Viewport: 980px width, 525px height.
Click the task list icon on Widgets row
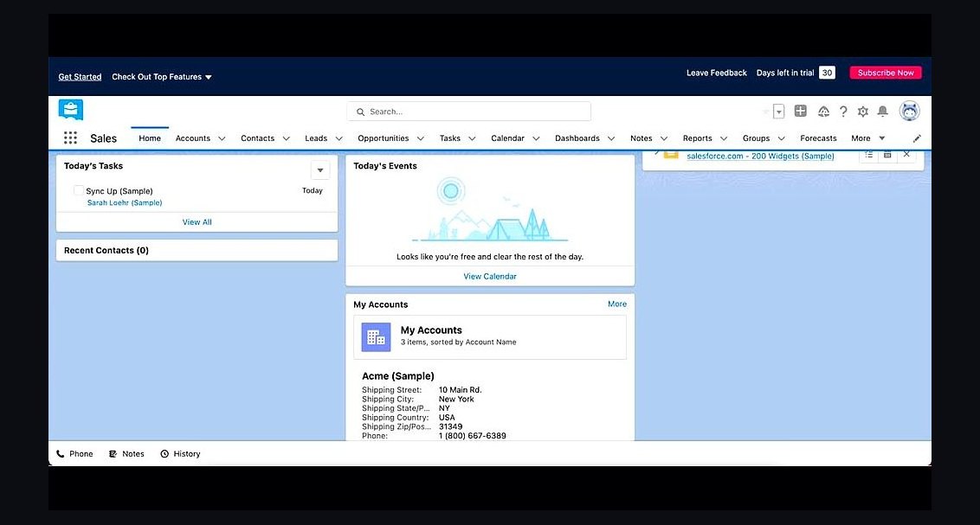[x=868, y=154]
